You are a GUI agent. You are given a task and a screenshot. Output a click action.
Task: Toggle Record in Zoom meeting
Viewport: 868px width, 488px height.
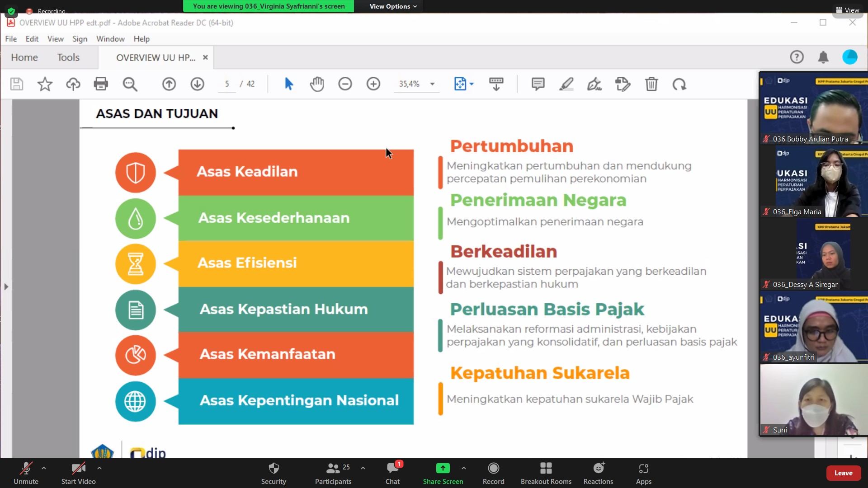(493, 473)
